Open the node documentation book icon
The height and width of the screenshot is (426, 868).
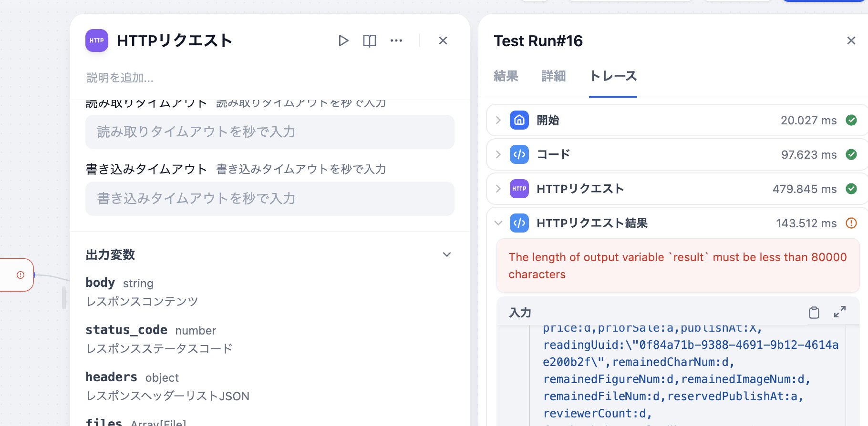click(370, 41)
